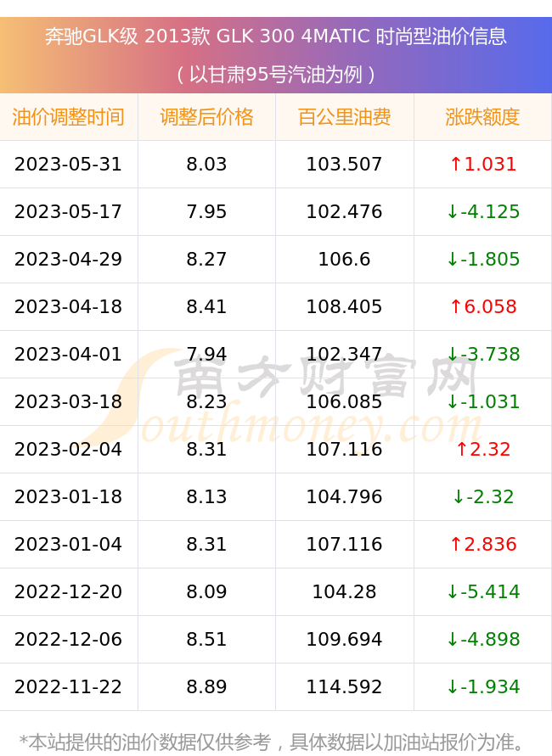This screenshot has height=756, width=552.
Task: Select the 2023-04-18 date cell
Action: point(69,306)
